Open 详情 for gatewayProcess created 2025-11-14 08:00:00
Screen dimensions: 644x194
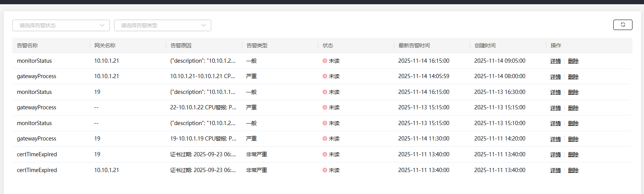[555, 77]
